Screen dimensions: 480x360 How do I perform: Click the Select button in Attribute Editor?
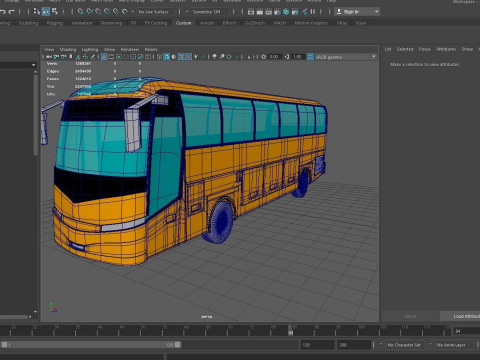410,316
